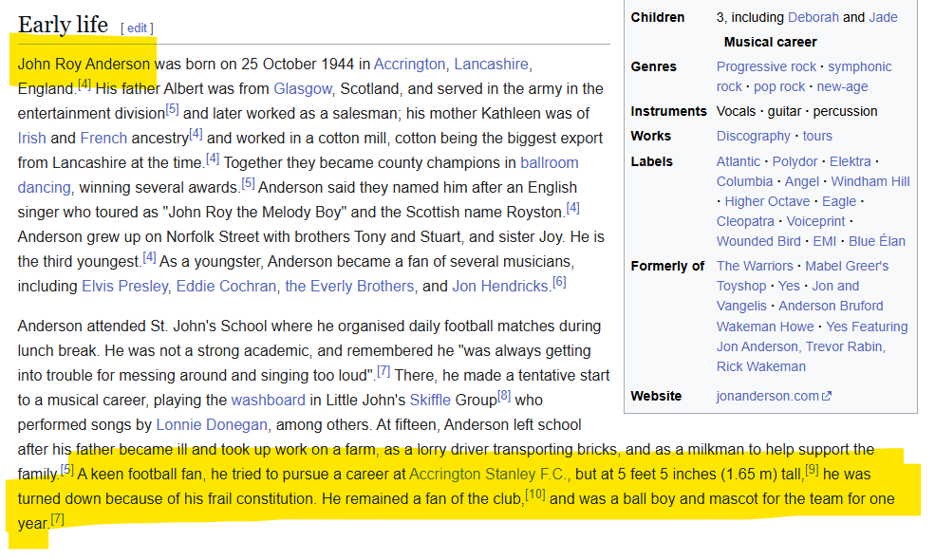The width and height of the screenshot is (935, 560).
Task: Click the Genres label in infobox
Action: click(653, 66)
